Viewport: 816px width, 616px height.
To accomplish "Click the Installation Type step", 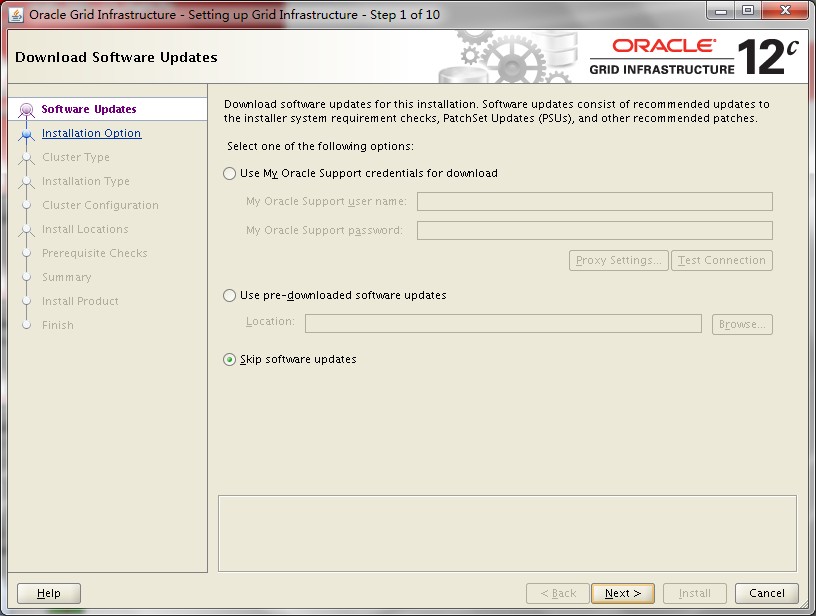I will 86,181.
